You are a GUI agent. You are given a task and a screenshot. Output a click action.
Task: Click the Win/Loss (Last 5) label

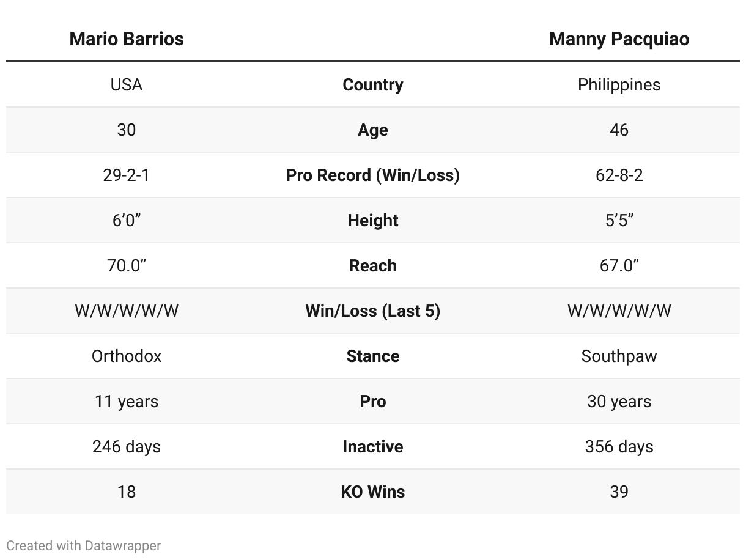(x=373, y=311)
